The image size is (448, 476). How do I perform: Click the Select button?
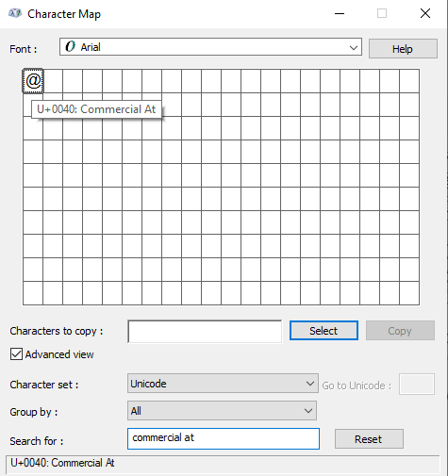[x=324, y=331]
